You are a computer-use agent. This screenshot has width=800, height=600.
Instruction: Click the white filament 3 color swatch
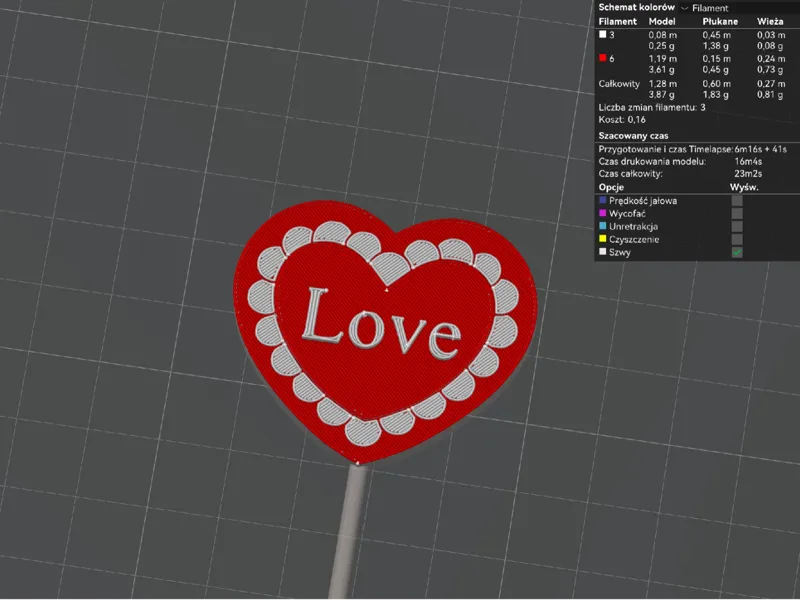pyautogui.click(x=603, y=34)
